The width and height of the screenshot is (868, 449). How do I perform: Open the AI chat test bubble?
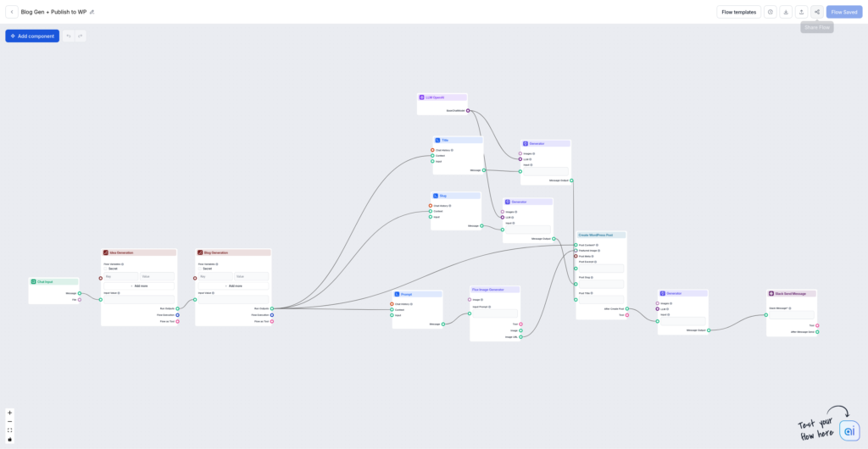coord(849,430)
